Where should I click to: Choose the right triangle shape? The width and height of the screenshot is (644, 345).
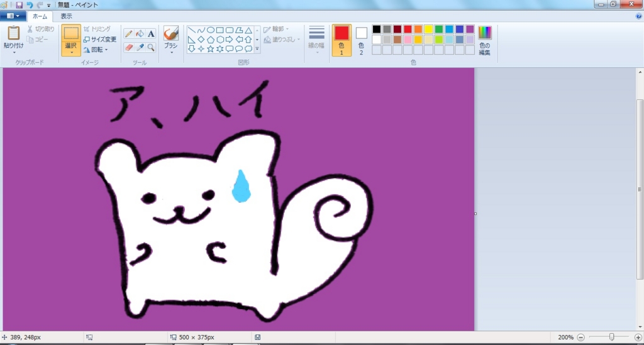click(191, 40)
